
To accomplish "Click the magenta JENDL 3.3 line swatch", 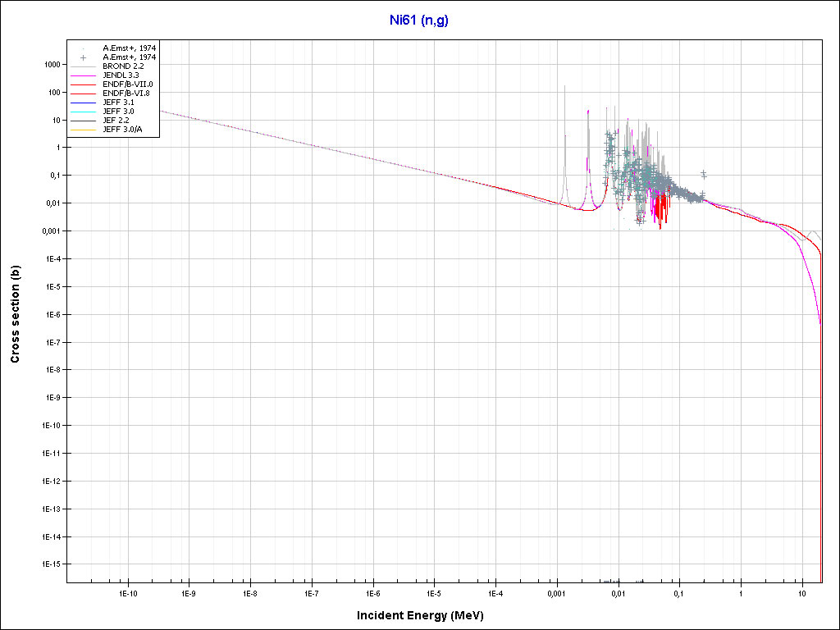I will (84, 75).
